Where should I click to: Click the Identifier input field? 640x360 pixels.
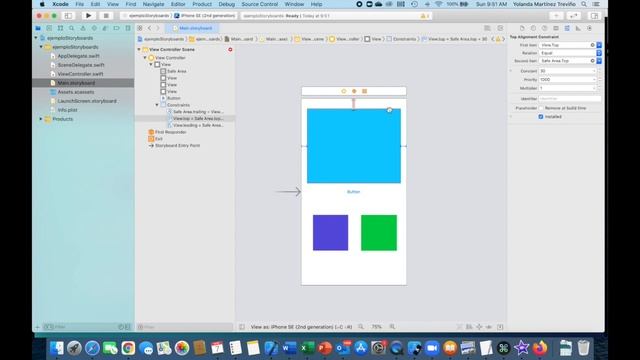coord(570,98)
